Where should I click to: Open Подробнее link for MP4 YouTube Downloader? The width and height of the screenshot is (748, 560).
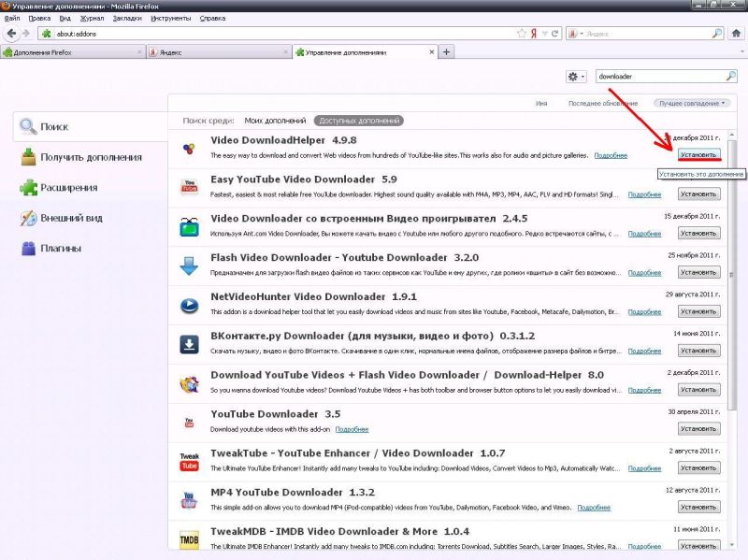(594, 508)
